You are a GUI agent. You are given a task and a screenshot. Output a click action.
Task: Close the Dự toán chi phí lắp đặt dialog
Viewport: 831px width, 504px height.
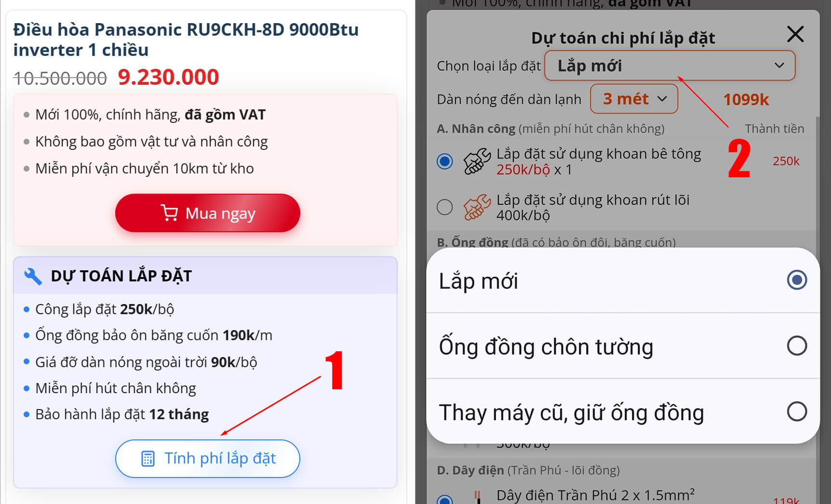(795, 34)
